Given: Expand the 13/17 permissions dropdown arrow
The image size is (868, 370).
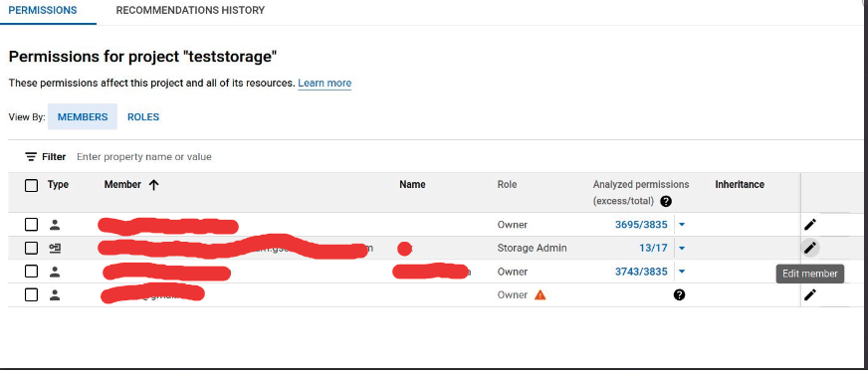Looking at the screenshot, I should tap(682, 249).
